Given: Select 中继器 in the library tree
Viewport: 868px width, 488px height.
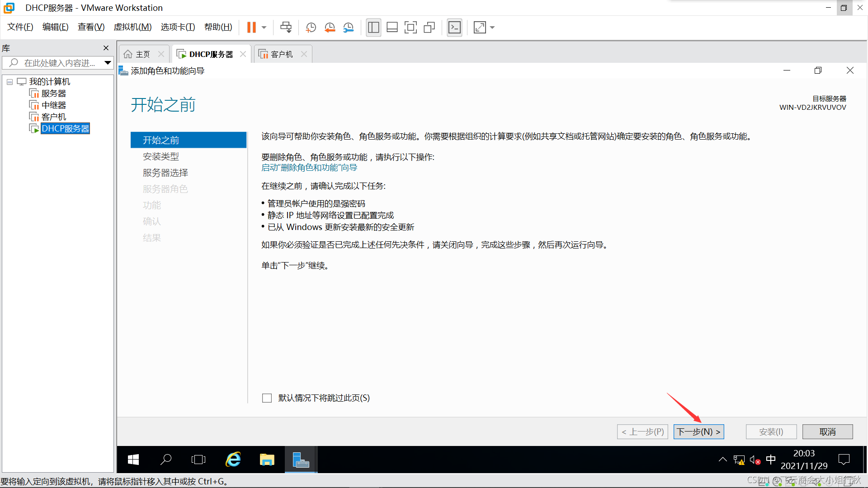Looking at the screenshot, I should pyautogui.click(x=53, y=105).
